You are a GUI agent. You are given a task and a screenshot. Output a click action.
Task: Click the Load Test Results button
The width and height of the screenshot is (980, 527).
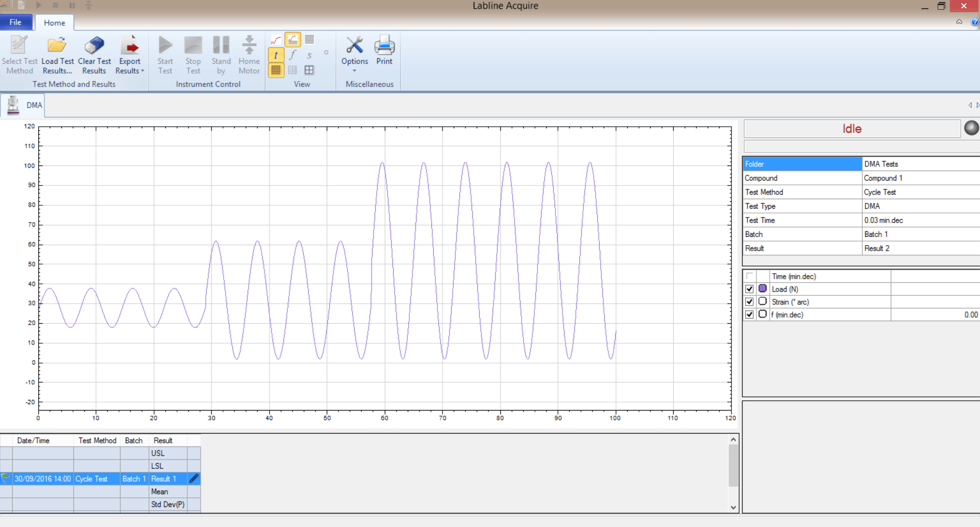[x=57, y=54]
